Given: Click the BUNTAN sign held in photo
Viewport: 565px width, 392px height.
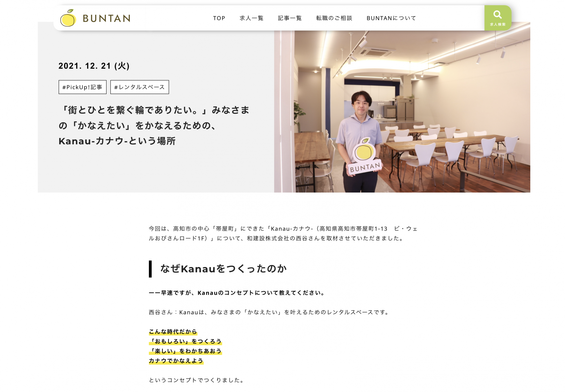Looking at the screenshot, I should click(x=365, y=157).
